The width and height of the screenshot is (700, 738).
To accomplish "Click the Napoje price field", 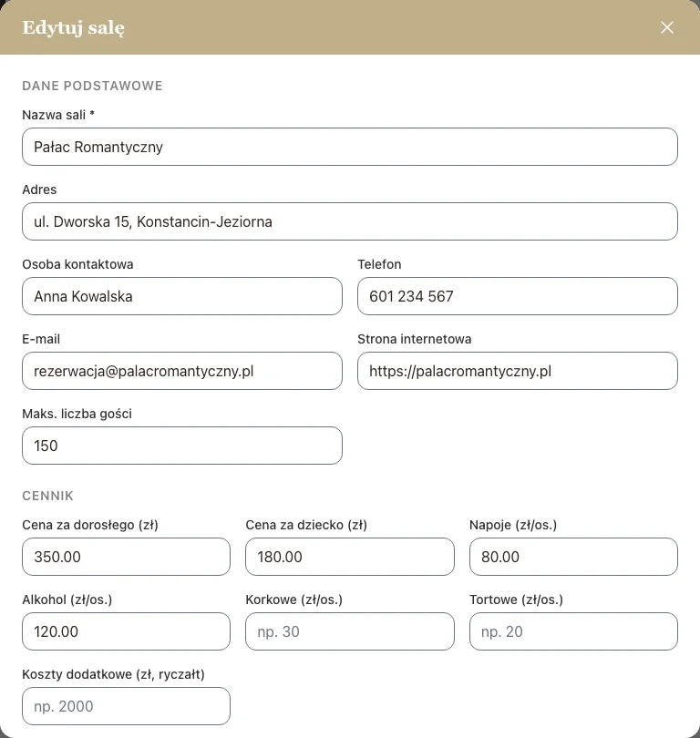I will pyautogui.click(x=573, y=557).
